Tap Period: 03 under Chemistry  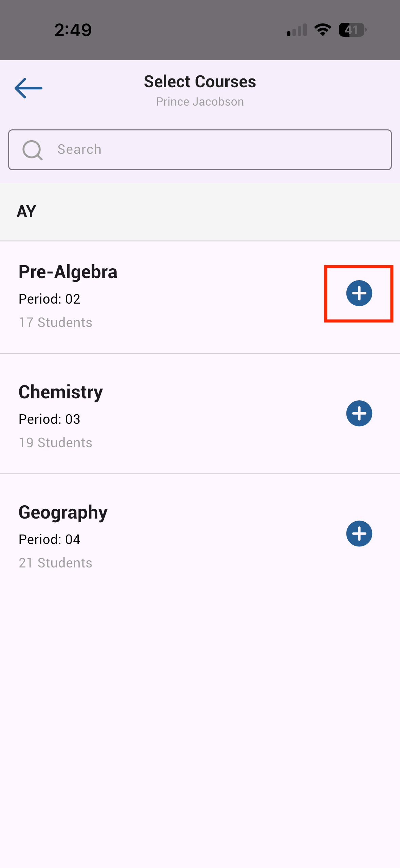click(x=50, y=419)
